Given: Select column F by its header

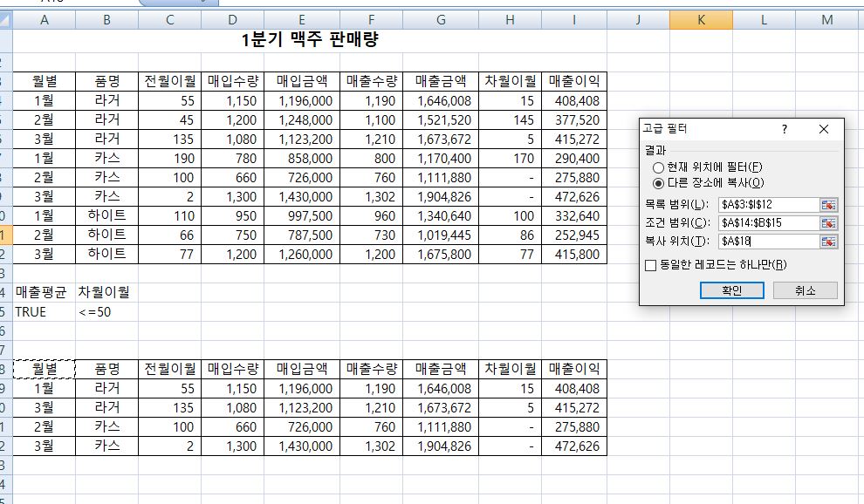Looking at the screenshot, I should [x=372, y=20].
